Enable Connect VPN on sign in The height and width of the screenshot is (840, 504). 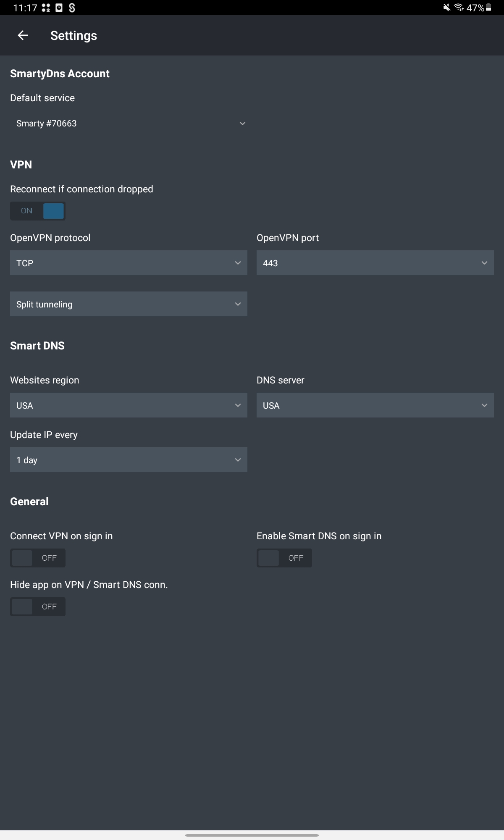click(38, 558)
